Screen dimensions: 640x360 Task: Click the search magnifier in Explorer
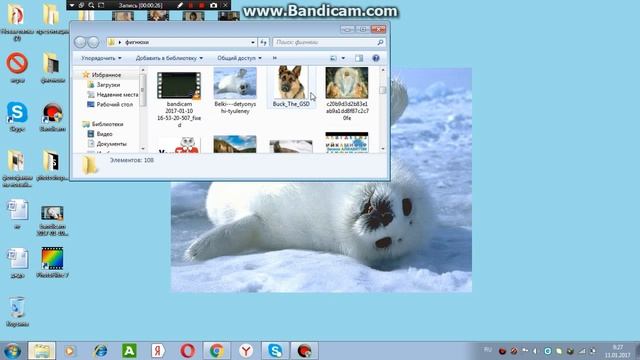380,42
